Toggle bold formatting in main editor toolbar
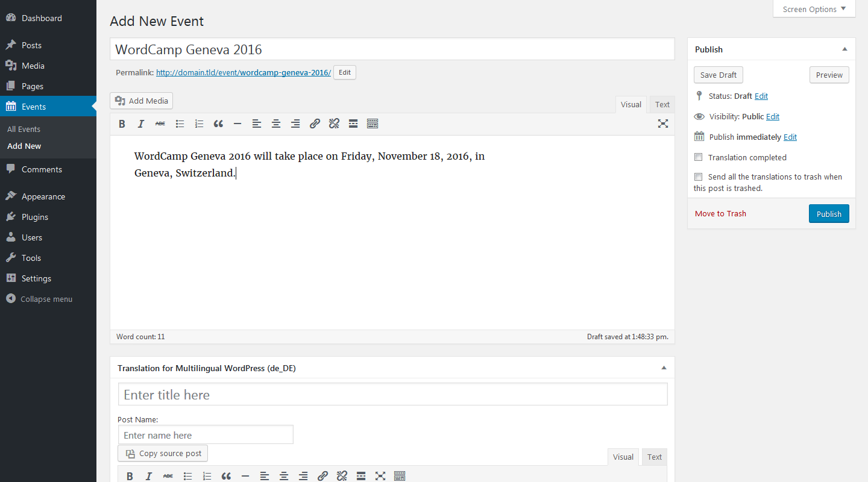 coord(122,124)
